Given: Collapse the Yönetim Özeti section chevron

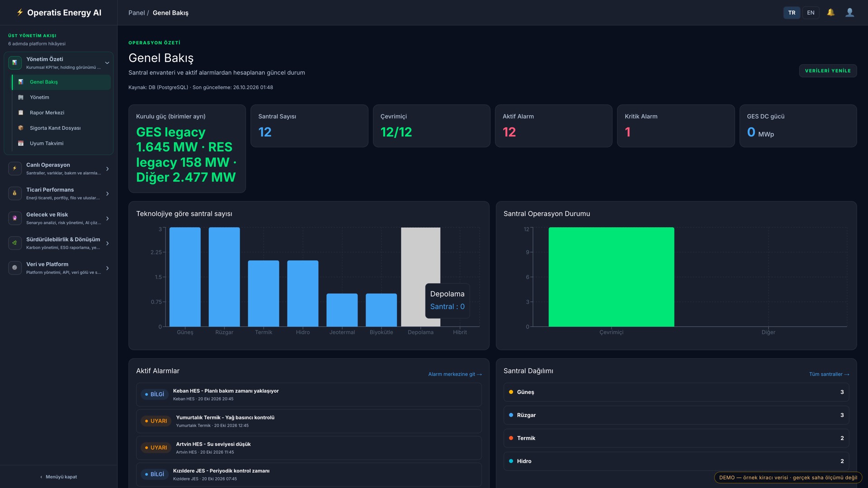Looking at the screenshot, I should (x=107, y=63).
